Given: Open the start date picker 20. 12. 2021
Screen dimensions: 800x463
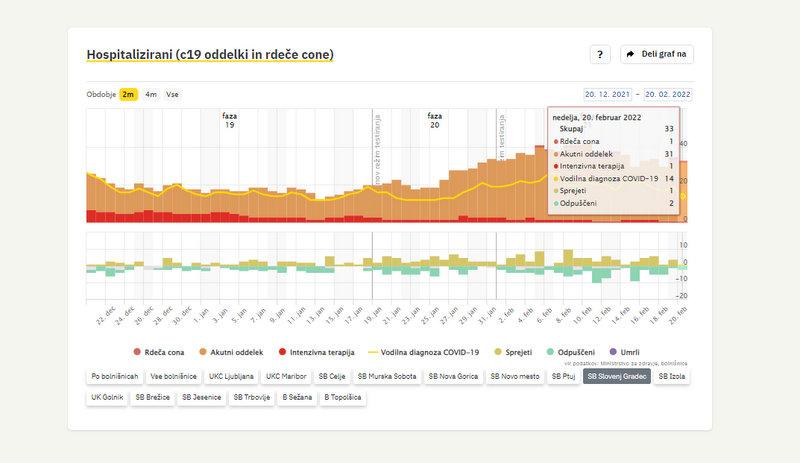Looking at the screenshot, I should coord(606,94).
